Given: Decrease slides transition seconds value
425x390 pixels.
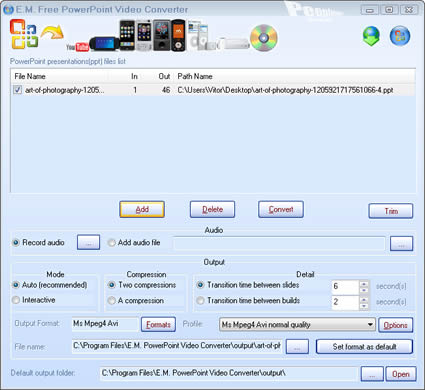Looking at the screenshot, I should tap(364, 290).
